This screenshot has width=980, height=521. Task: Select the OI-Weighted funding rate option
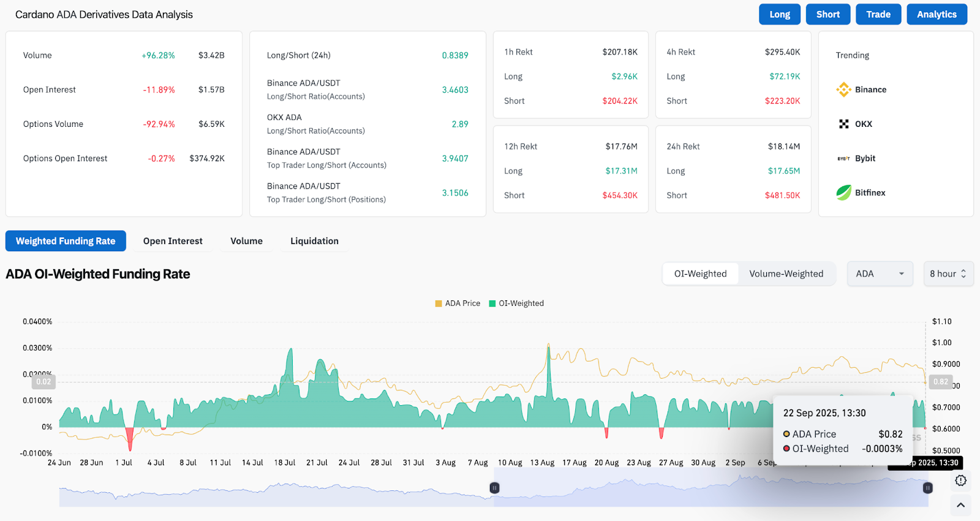click(x=700, y=274)
